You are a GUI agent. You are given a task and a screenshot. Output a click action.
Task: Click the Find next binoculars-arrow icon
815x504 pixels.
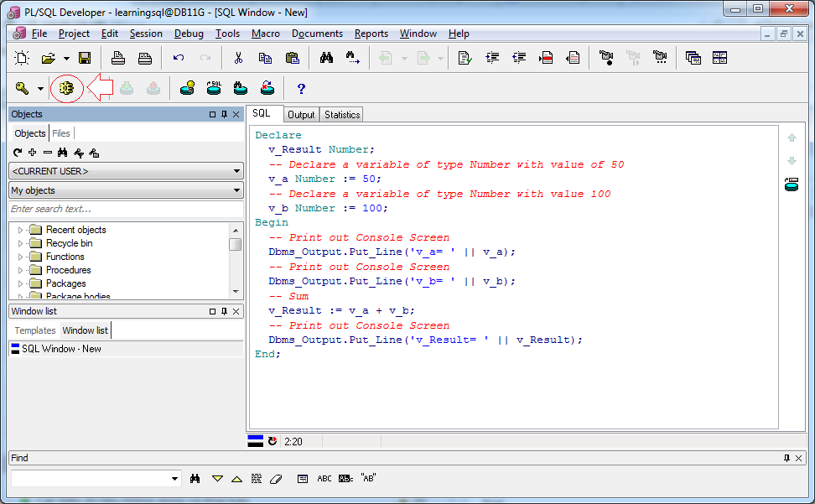point(352,58)
